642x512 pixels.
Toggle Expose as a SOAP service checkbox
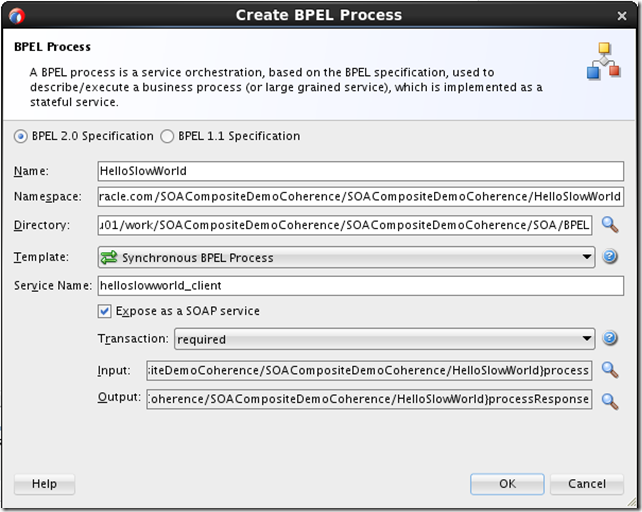[106, 311]
